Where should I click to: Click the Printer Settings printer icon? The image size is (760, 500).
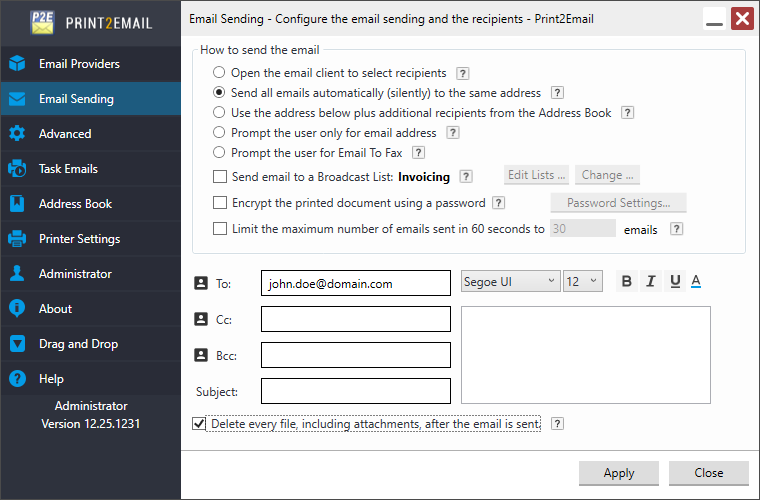(17, 238)
